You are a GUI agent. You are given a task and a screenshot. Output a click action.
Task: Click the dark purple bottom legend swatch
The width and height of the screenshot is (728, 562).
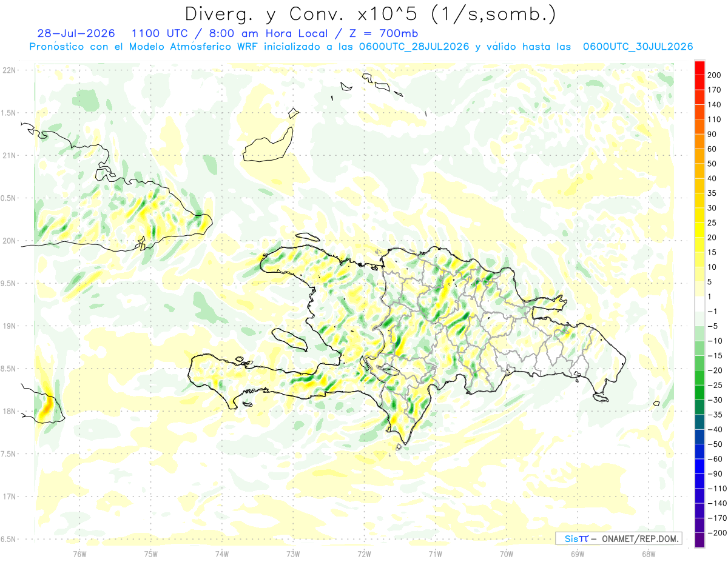click(x=699, y=540)
